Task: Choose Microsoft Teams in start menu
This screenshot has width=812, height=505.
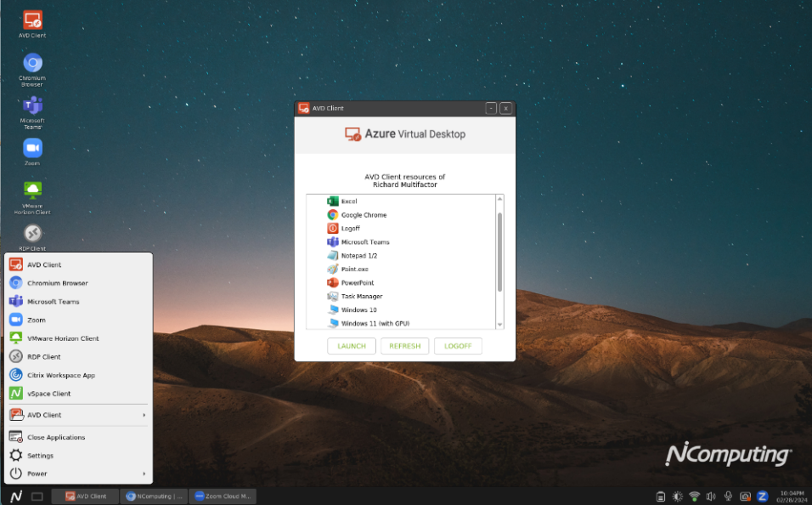Action: coord(79,302)
